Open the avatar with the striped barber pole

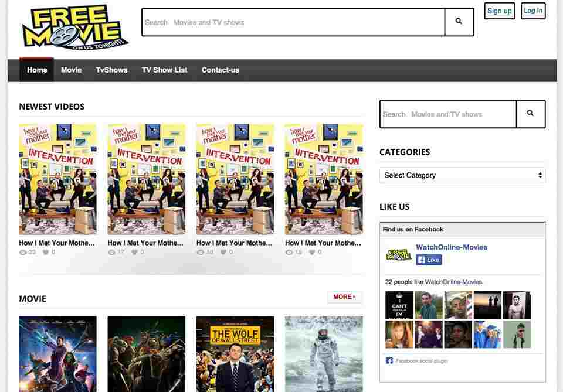[458, 305]
